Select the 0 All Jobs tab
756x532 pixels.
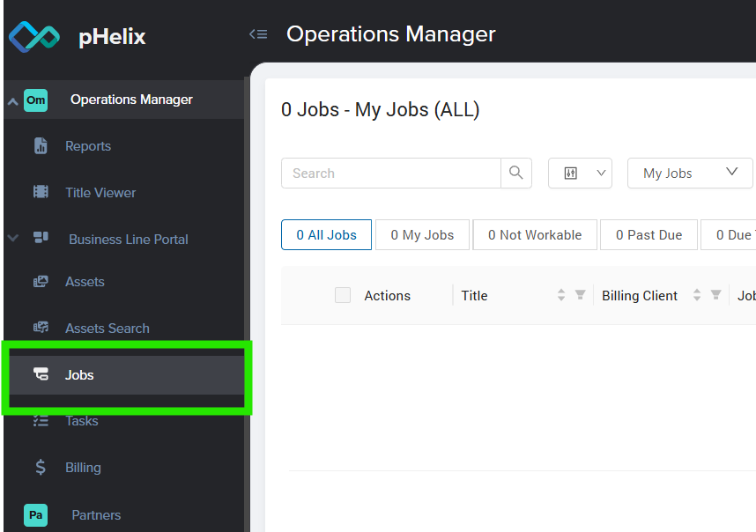tap(326, 234)
